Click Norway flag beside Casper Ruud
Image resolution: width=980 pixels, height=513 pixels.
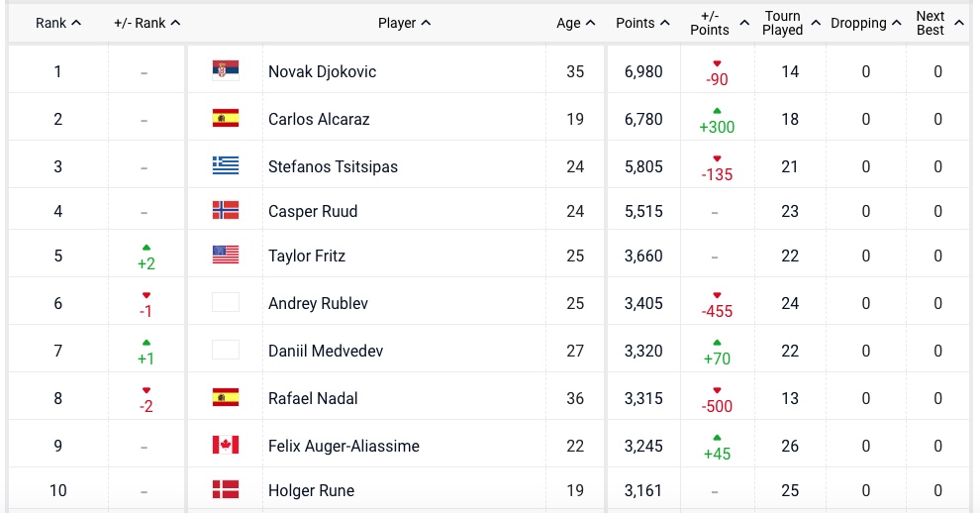tap(226, 210)
